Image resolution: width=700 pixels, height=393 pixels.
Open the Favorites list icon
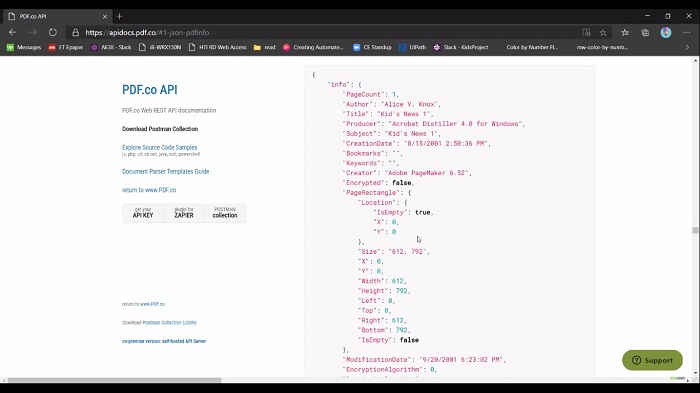[625, 33]
